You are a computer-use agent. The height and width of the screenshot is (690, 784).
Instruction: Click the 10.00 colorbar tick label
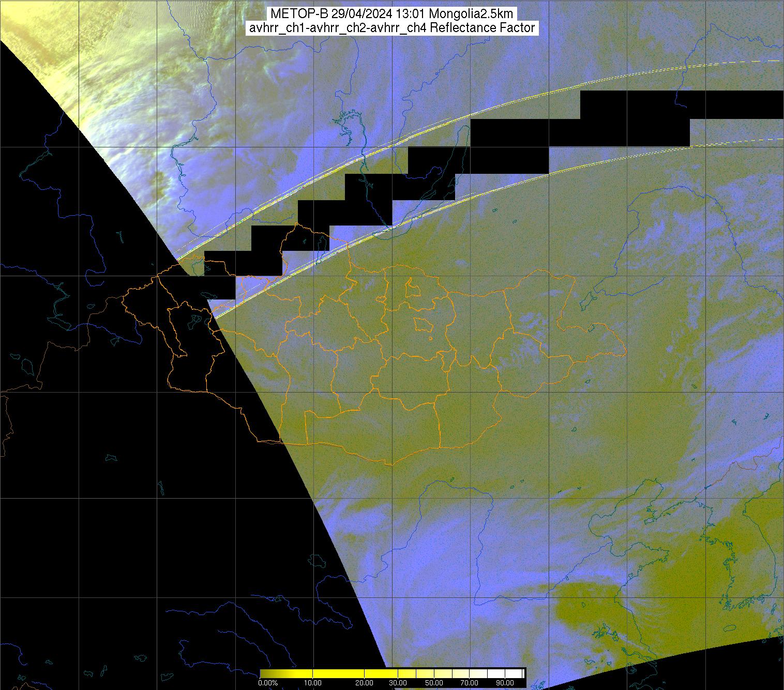313,683
